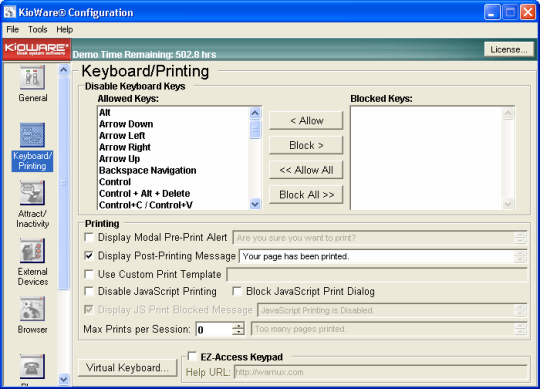Click the Block > button
The width and height of the screenshot is (540, 389).
point(306,145)
